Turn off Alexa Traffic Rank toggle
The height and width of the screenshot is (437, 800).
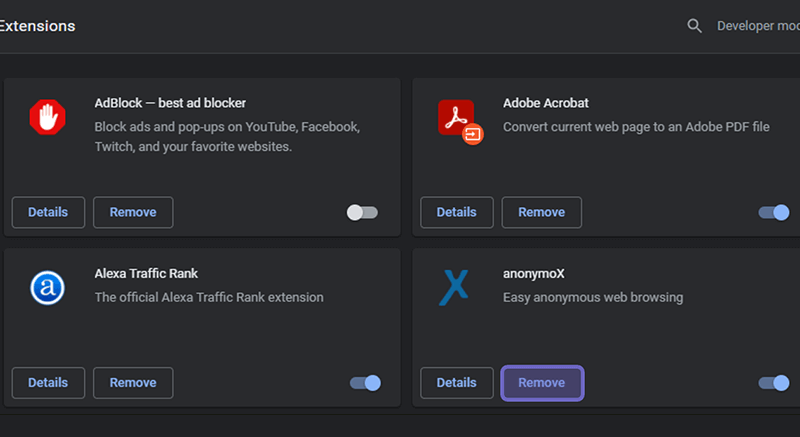(365, 383)
